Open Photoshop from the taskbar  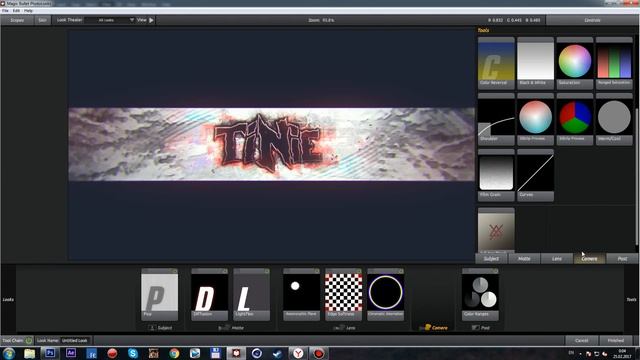[x=50, y=353]
